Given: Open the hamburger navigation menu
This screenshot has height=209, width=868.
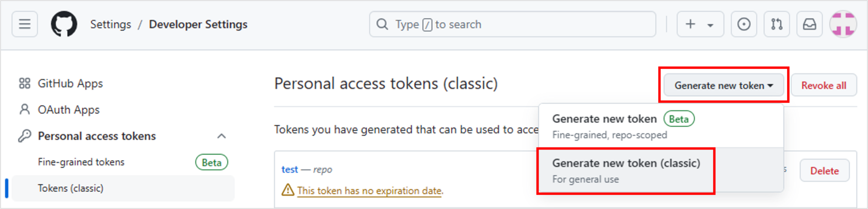Looking at the screenshot, I should pos(25,24).
